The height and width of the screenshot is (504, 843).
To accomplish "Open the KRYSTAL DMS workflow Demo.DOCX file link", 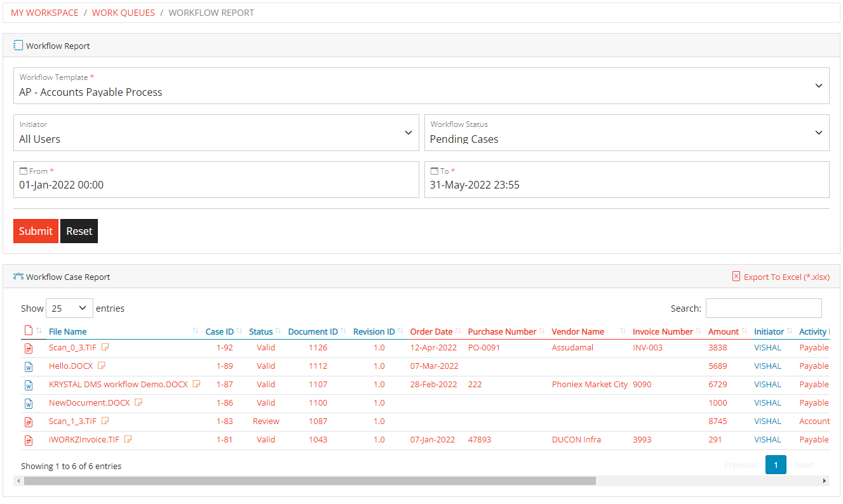I will tap(119, 384).
